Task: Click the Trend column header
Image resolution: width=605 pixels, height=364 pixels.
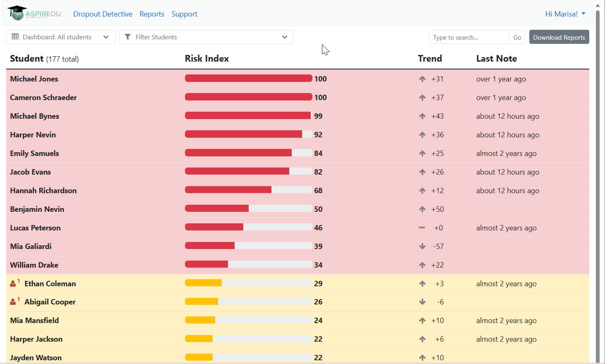Action: tap(430, 58)
